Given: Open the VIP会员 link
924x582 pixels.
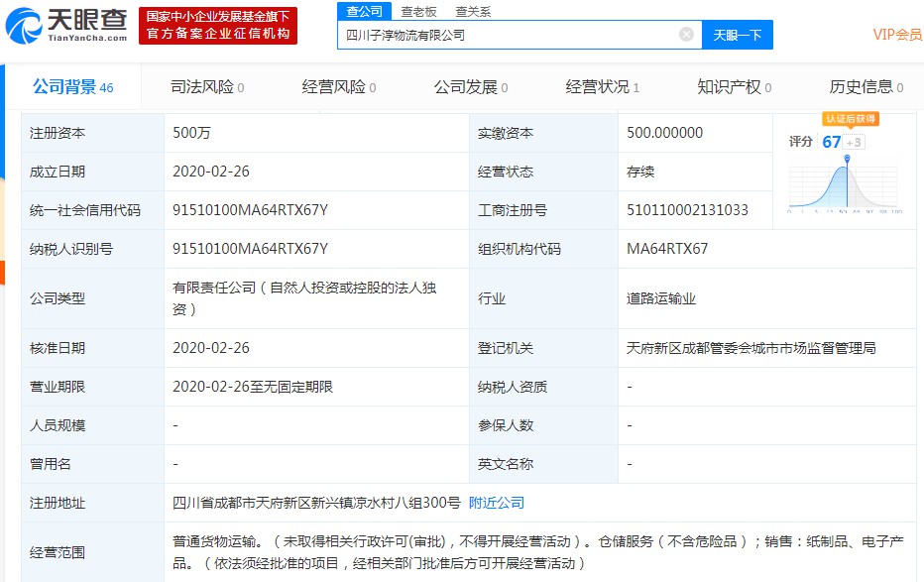Looking at the screenshot, I should (x=897, y=35).
